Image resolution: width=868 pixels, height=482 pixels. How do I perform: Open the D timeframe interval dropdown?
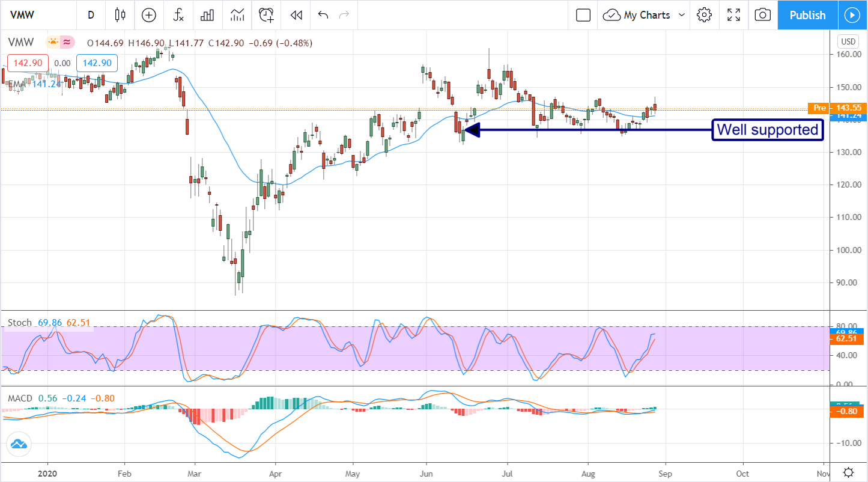91,15
